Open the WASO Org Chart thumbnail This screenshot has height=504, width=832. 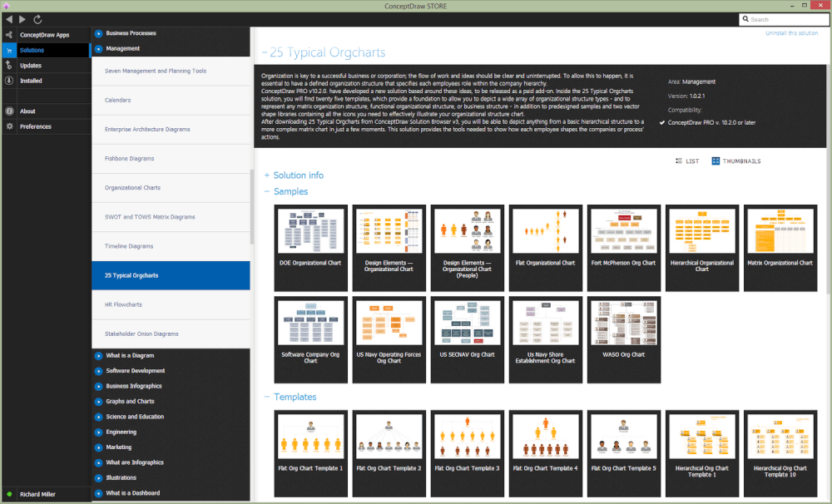tap(623, 339)
